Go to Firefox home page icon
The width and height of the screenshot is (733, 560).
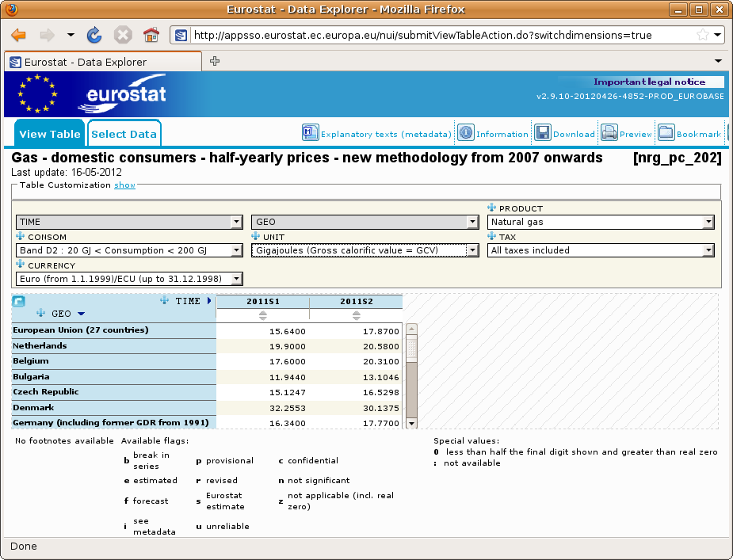coord(151,35)
